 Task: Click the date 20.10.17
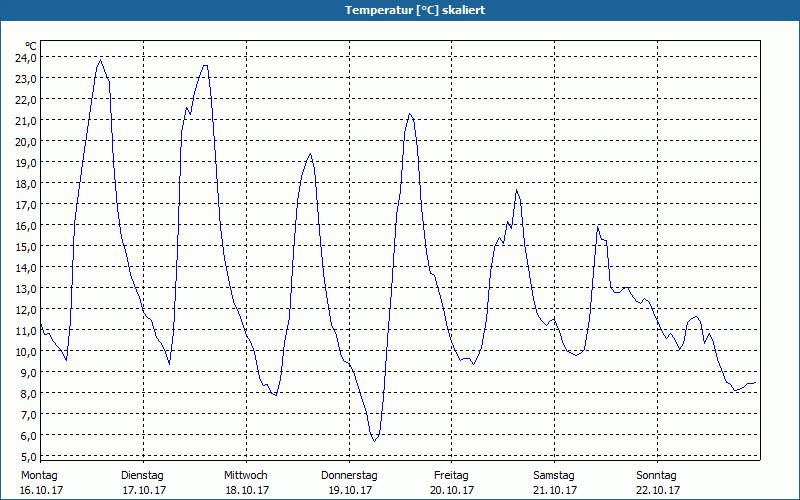(x=453, y=490)
